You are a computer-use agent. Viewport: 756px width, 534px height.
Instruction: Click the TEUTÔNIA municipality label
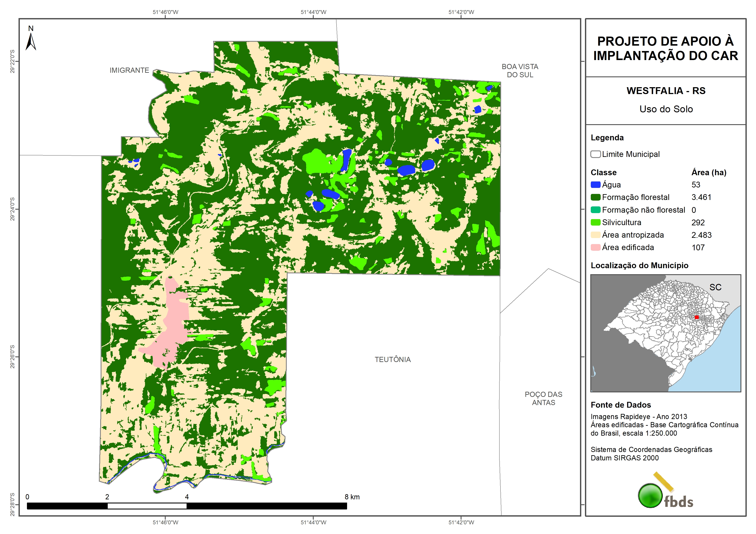pos(393,360)
